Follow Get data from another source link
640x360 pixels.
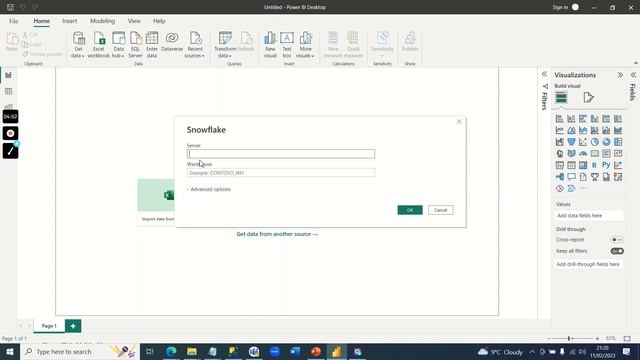[277, 234]
